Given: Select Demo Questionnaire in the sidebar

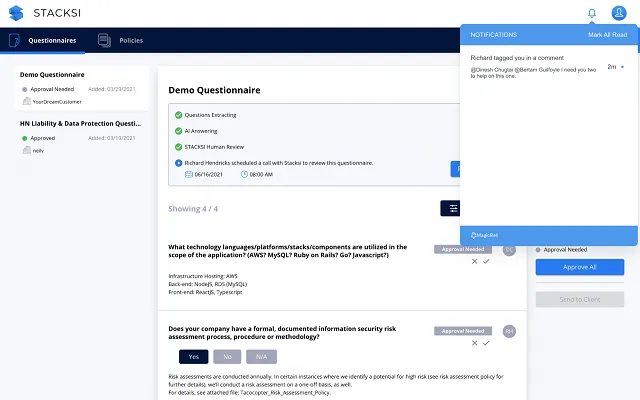Looking at the screenshot, I should click(82, 88).
